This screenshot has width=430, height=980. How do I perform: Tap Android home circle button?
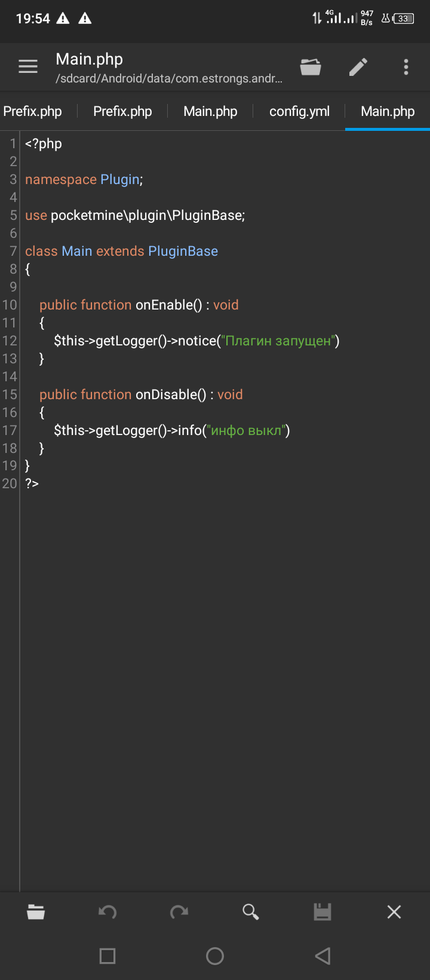coord(215,956)
